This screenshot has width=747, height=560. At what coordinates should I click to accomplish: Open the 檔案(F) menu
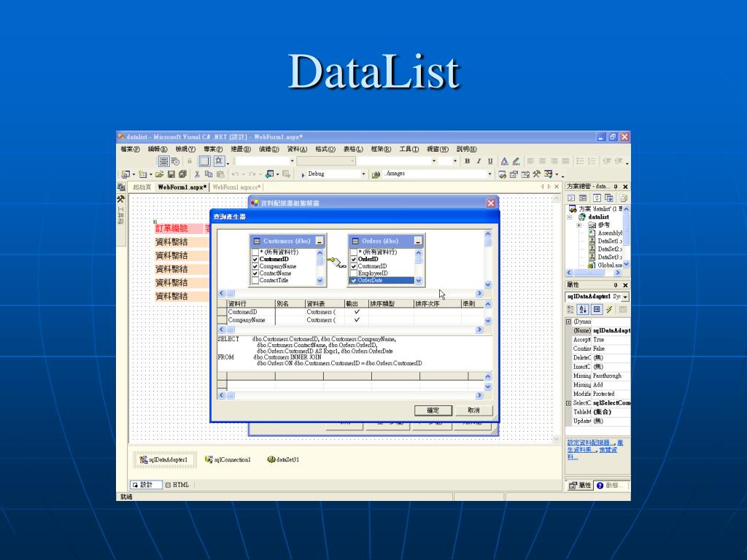coord(130,149)
